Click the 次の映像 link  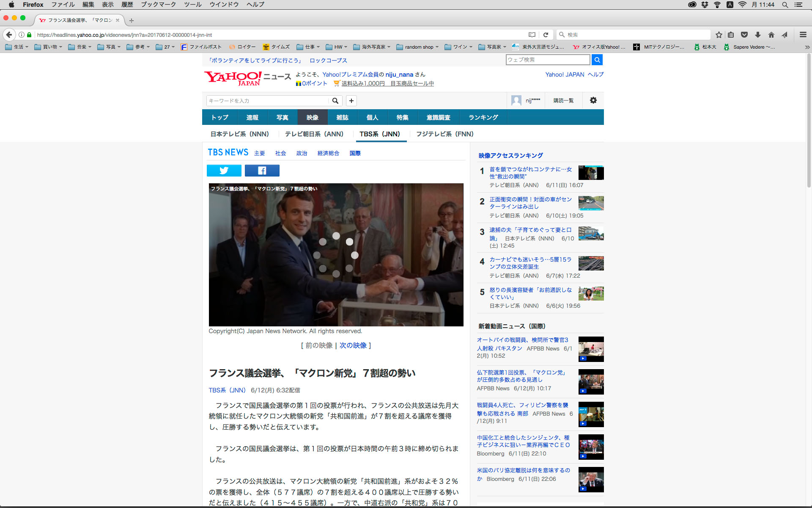coord(353,345)
